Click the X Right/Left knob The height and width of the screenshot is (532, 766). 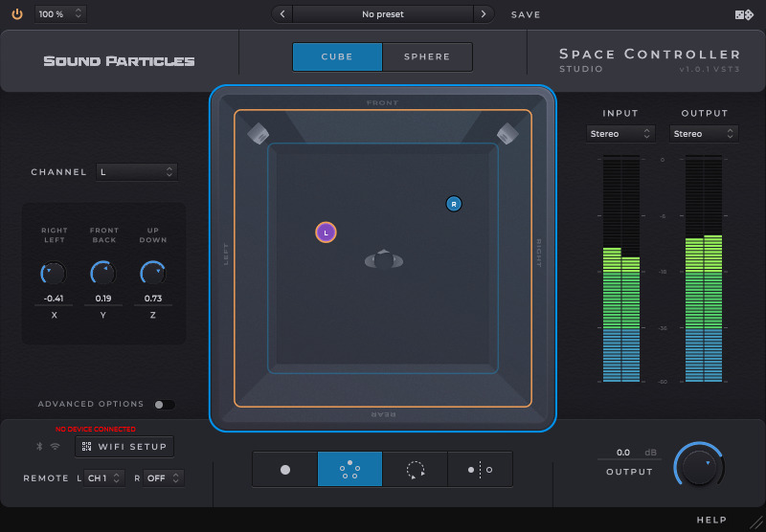pos(54,273)
